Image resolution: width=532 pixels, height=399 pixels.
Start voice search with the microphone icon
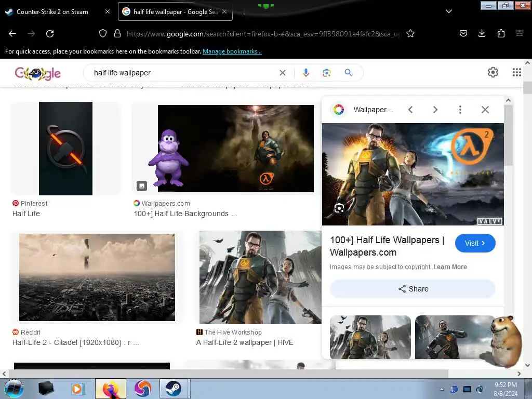click(x=305, y=73)
